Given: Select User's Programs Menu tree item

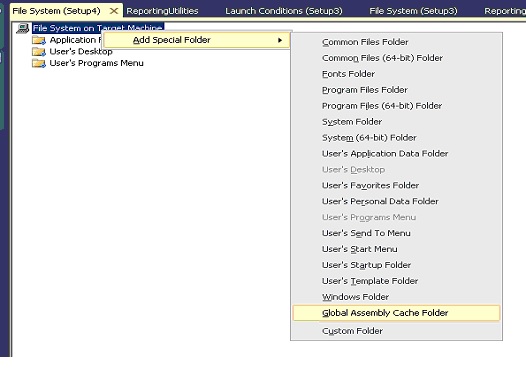Looking at the screenshot, I should click(x=97, y=63).
